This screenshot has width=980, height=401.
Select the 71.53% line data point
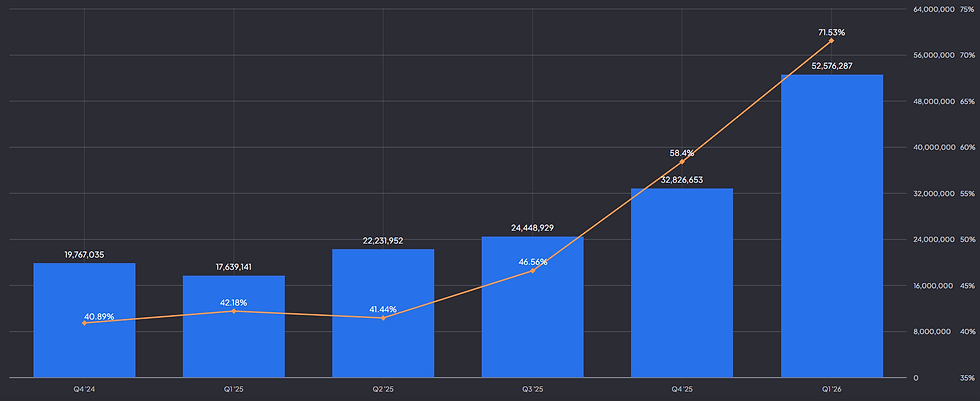(831, 41)
